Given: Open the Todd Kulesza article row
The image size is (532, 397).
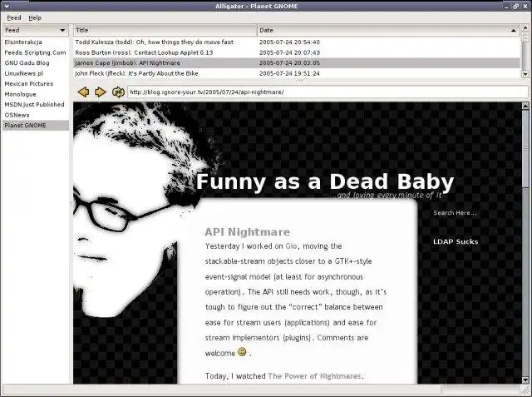Looking at the screenshot, I should click(297, 42).
